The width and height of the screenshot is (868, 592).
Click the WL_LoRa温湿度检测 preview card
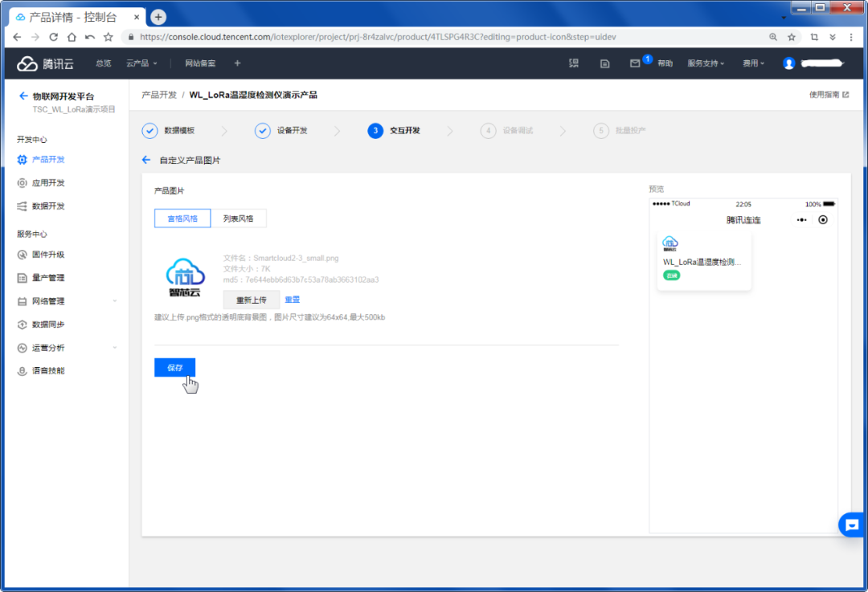coord(704,260)
